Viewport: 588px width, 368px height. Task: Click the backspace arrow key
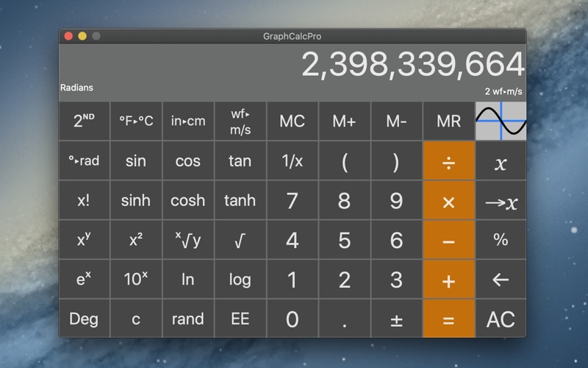501,280
